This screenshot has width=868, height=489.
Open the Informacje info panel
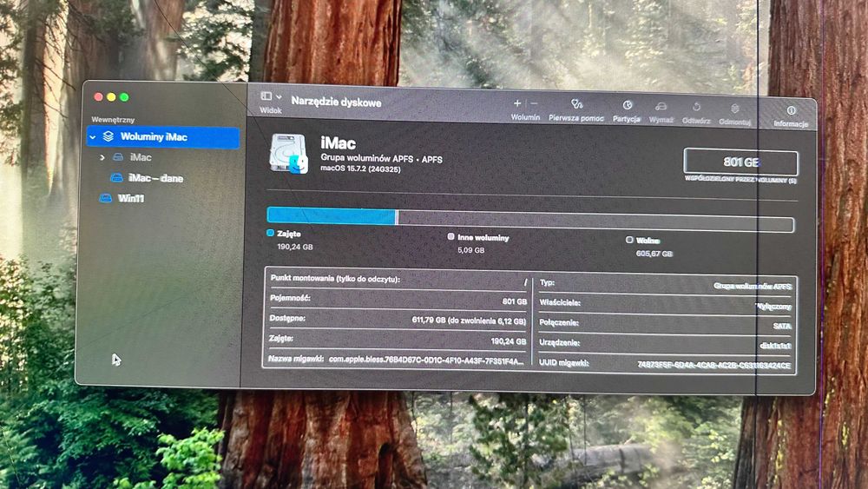791,117
